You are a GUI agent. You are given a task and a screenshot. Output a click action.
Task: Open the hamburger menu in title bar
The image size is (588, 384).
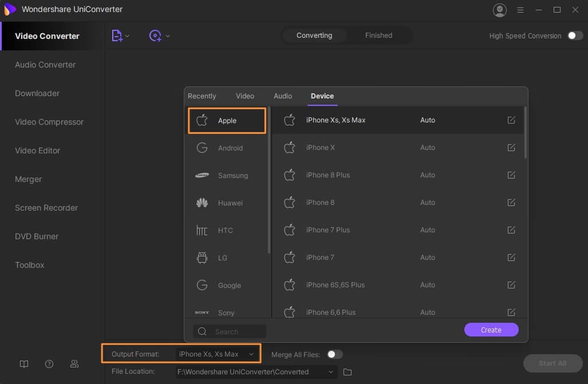click(520, 10)
